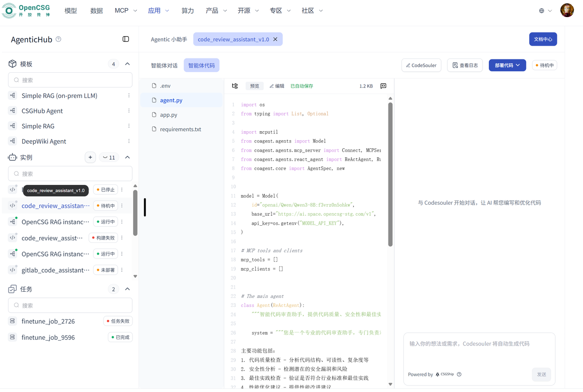Collapse the 模板 templates section
The image size is (583, 392).
[127, 64]
